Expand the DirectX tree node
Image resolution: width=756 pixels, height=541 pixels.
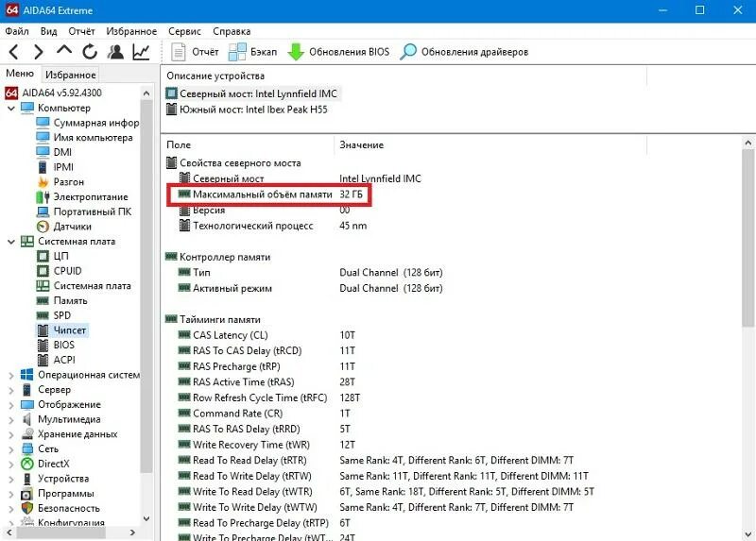11,464
